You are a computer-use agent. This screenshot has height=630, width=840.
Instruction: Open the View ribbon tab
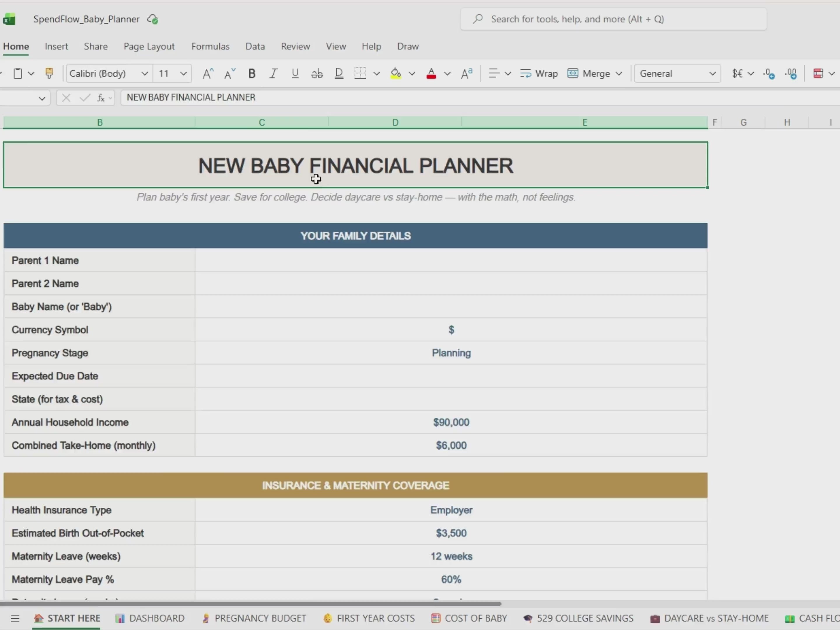pos(336,46)
